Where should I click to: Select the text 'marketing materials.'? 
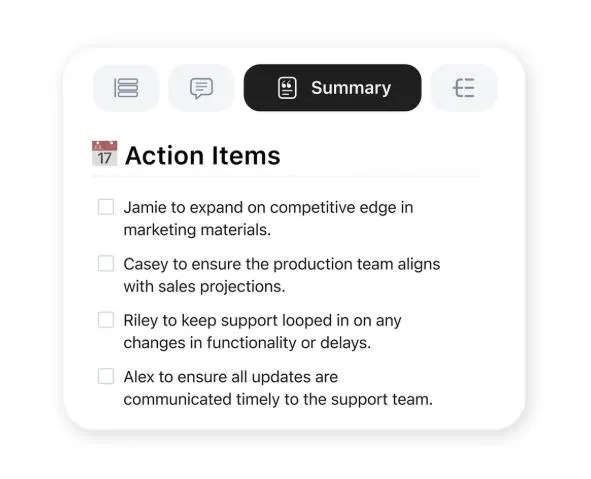click(x=198, y=230)
